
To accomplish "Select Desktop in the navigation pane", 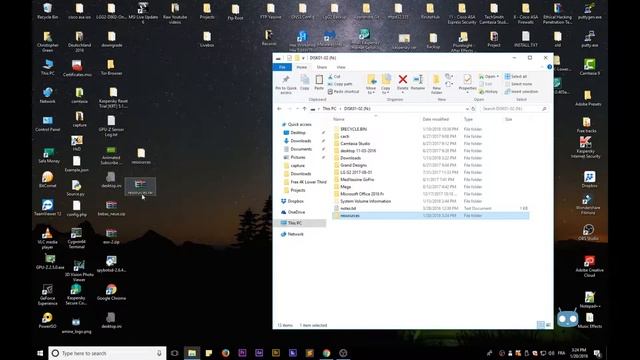I will [298, 133].
